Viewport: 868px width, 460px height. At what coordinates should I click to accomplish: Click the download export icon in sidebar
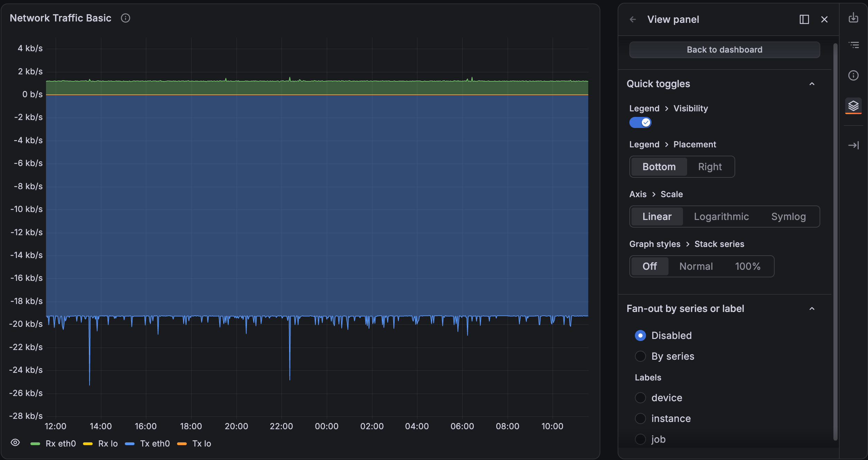[x=853, y=17]
